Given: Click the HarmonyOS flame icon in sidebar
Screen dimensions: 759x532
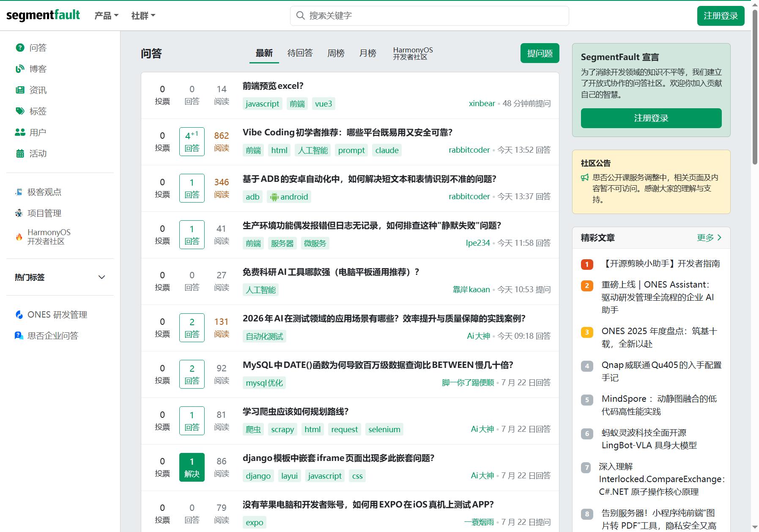Looking at the screenshot, I should click(x=19, y=237).
